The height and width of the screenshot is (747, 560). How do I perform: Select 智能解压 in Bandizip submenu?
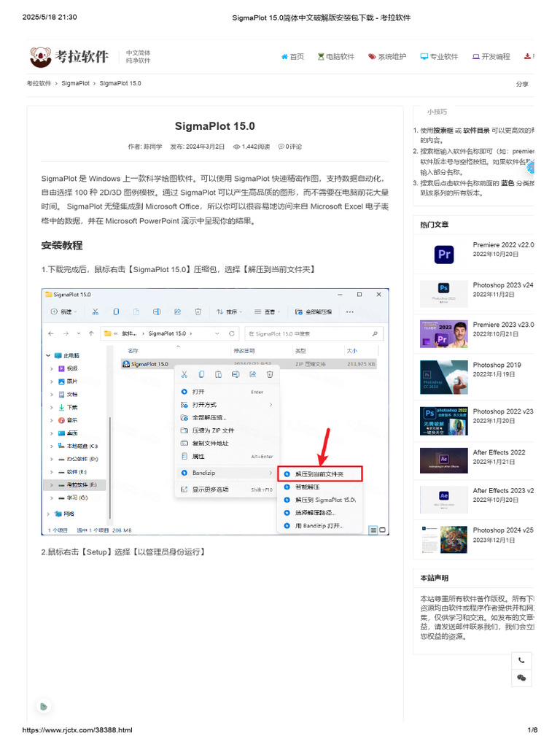click(x=320, y=487)
